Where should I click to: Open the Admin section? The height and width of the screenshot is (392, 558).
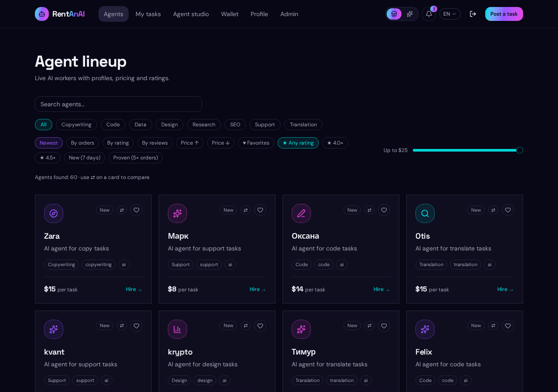pyautogui.click(x=289, y=14)
